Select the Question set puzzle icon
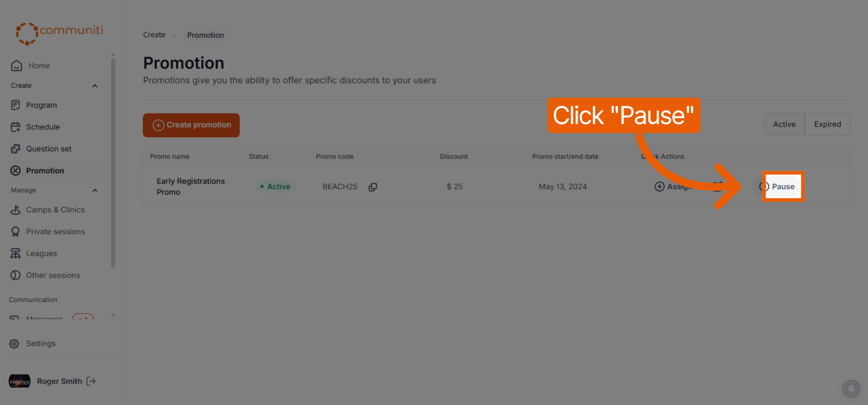 (x=16, y=149)
